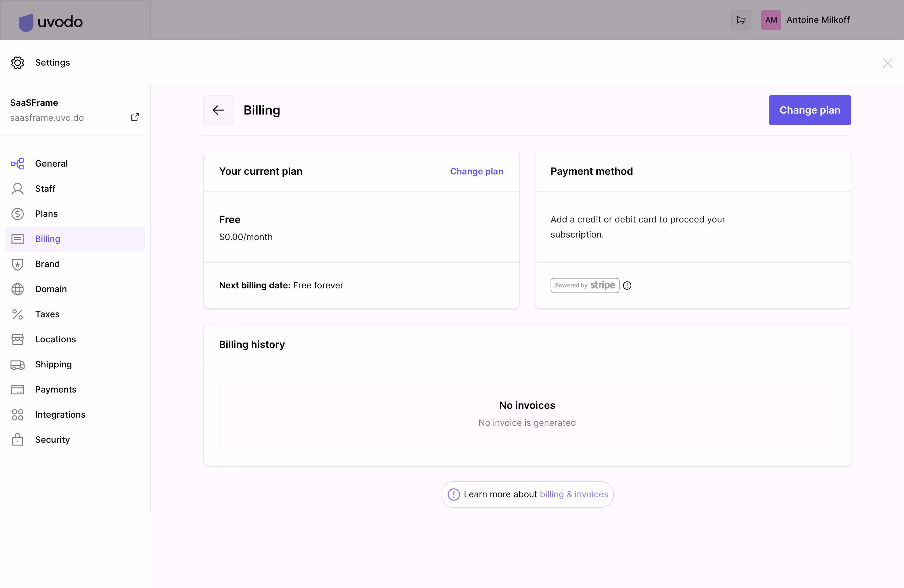This screenshot has height=588, width=904.
Task: Click the Powered by Stripe badge
Action: [585, 286]
